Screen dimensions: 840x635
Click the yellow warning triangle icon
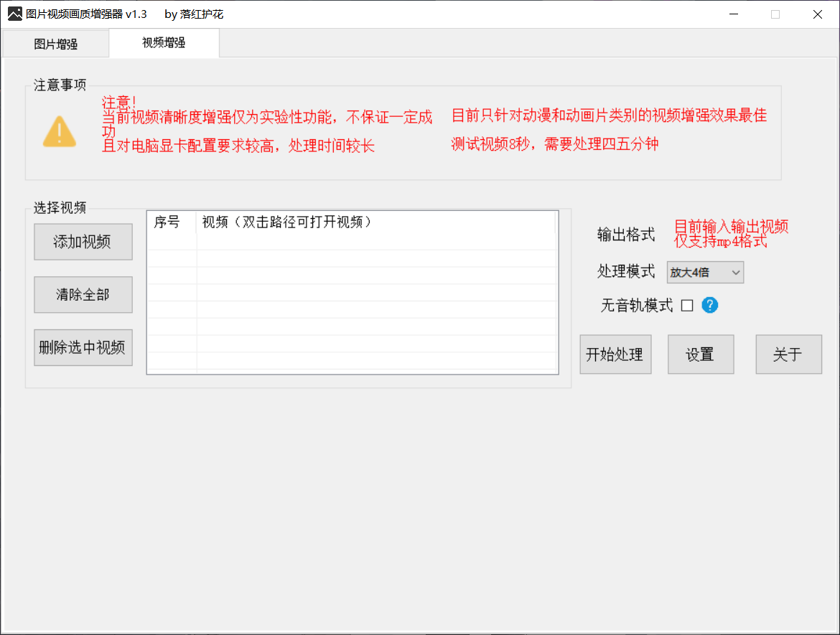point(60,131)
